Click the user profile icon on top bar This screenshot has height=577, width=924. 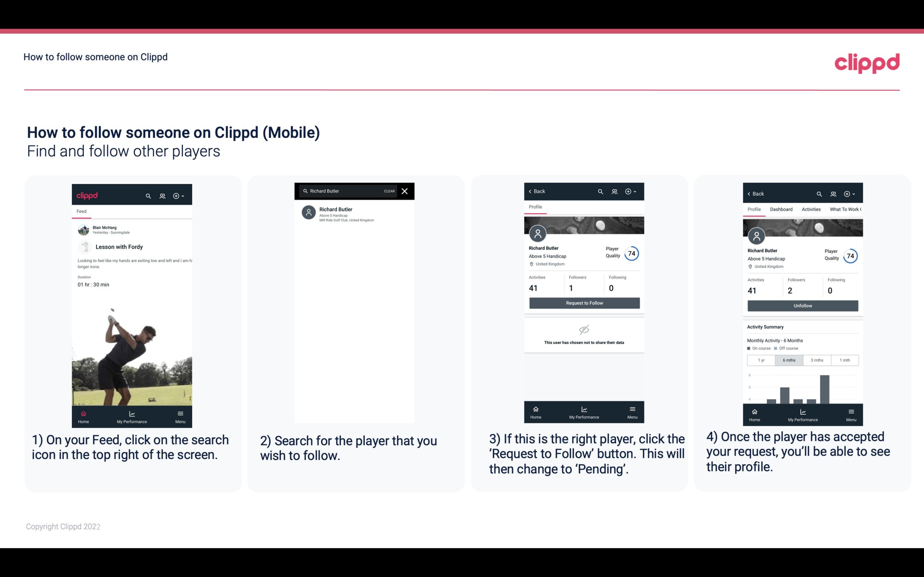(x=162, y=195)
